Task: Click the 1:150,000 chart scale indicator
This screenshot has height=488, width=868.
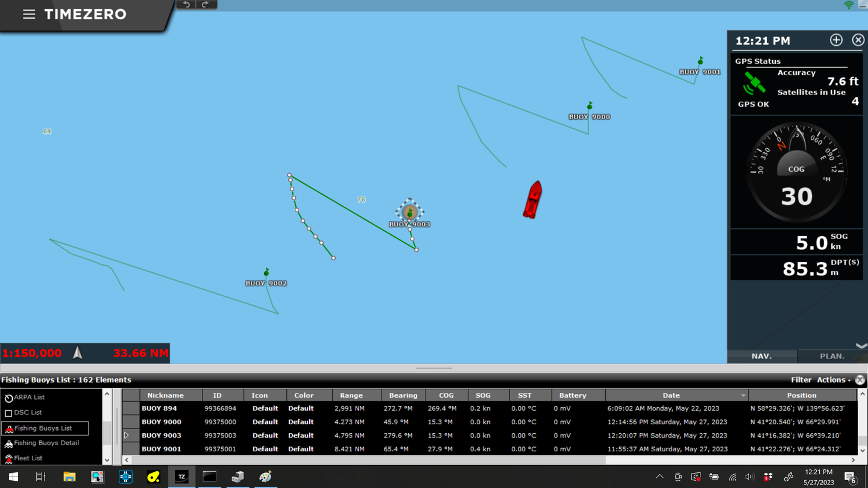Action: click(x=32, y=353)
